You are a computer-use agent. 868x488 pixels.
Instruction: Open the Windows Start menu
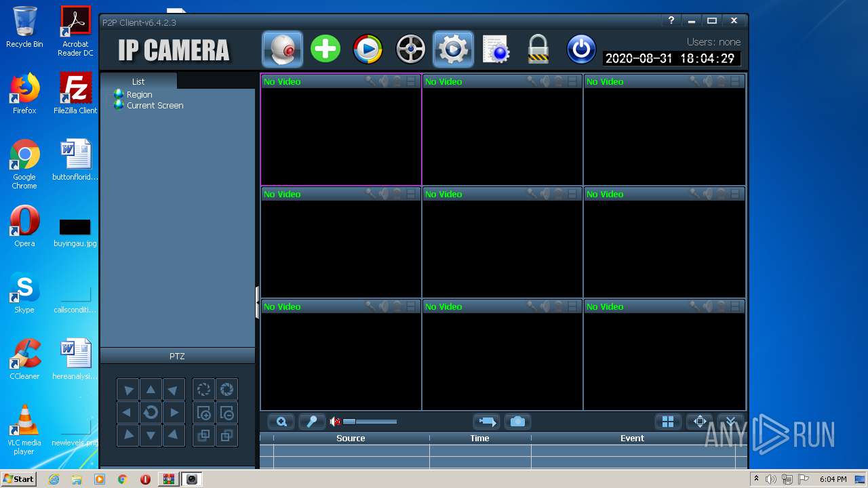(x=19, y=479)
